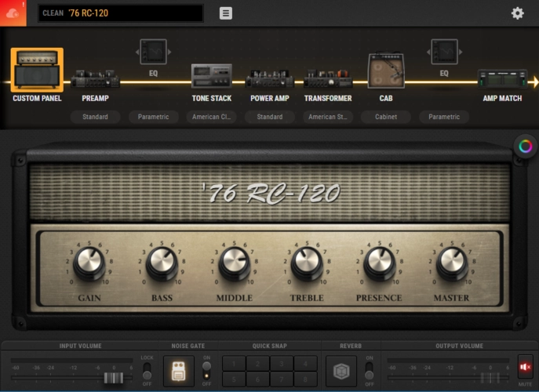Click left arrow of first EQ module

click(x=137, y=52)
